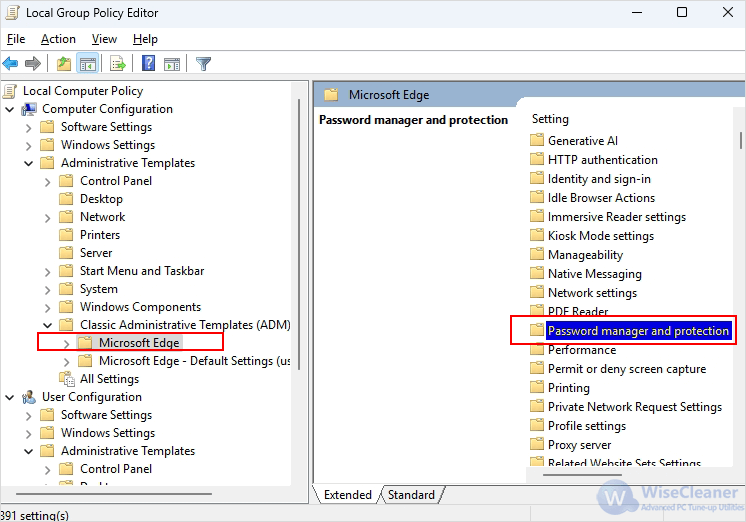746x522 pixels.
Task: Select Microsoft Edge in the tree
Action: point(139,343)
